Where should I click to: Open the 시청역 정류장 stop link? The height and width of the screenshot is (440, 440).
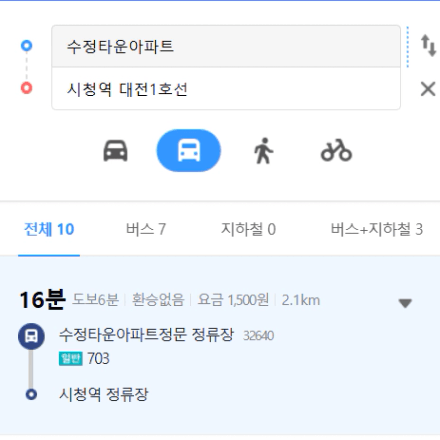(x=104, y=394)
